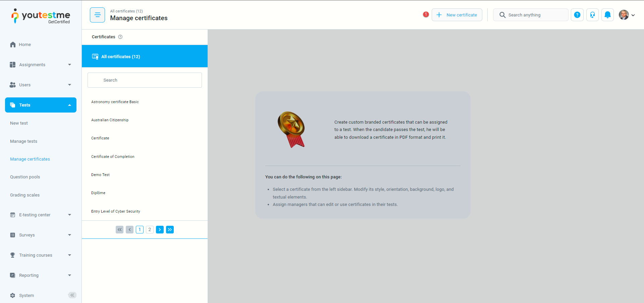Expand the Assignments menu arrow
This screenshot has width=644, height=303.
click(x=70, y=65)
